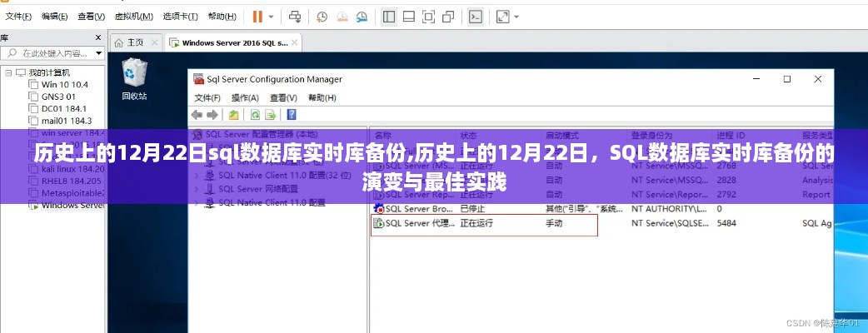
Task: Click the 手动 start mode cell
Action: click(x=556, y=223)
